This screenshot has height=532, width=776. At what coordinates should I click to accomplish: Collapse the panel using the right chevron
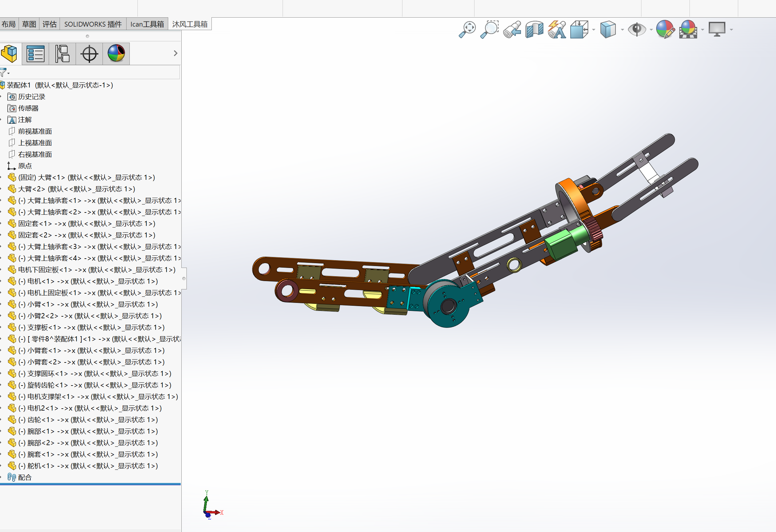[176, 54]
